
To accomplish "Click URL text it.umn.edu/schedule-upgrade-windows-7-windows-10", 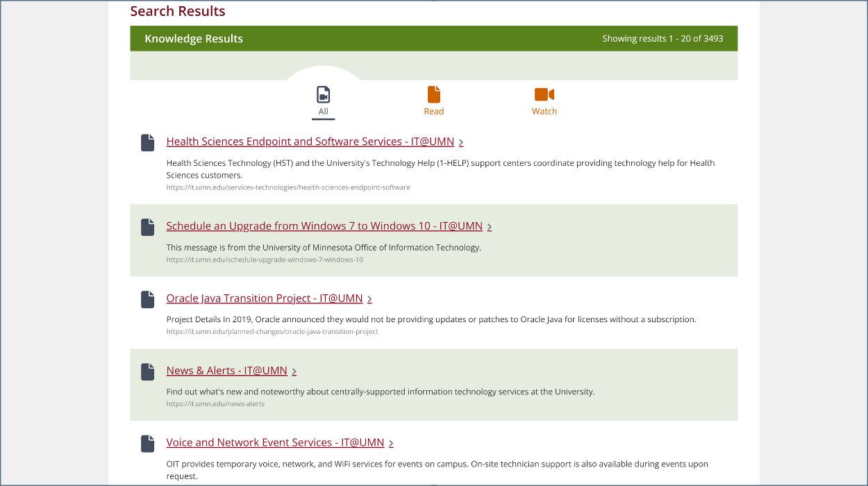I will pos(265,260).
